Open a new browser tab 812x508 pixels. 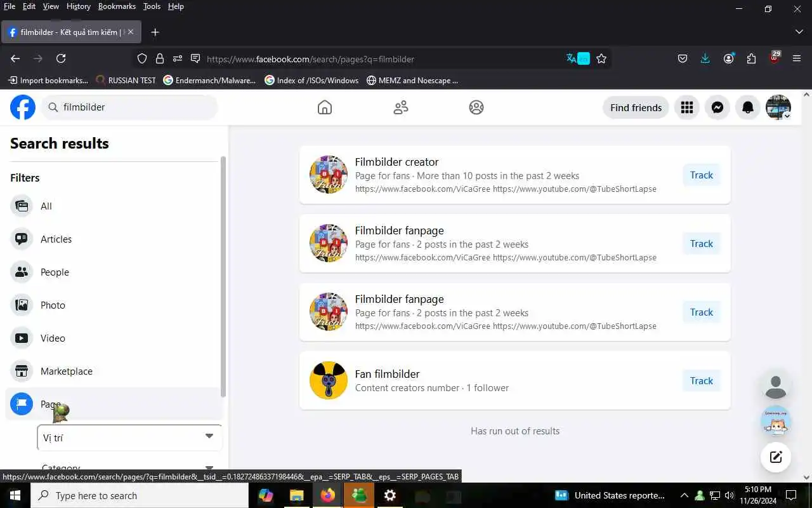click(155, 32)
